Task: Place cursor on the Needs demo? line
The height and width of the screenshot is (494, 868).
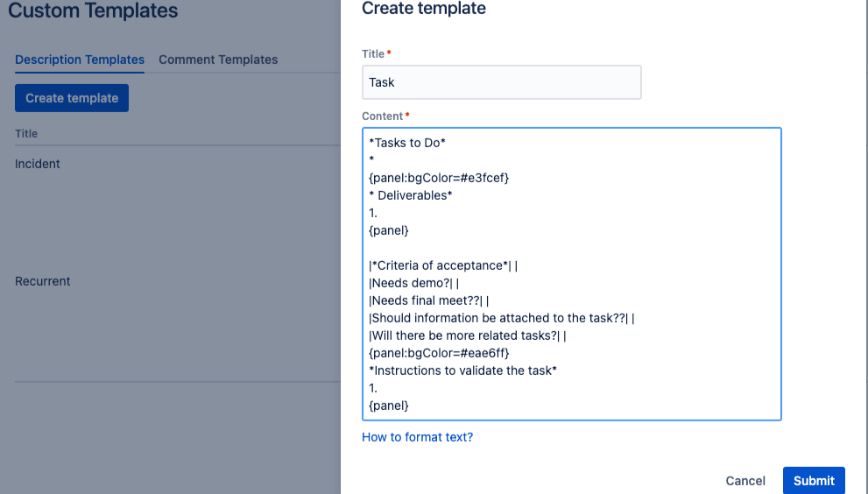Action: 412,283
